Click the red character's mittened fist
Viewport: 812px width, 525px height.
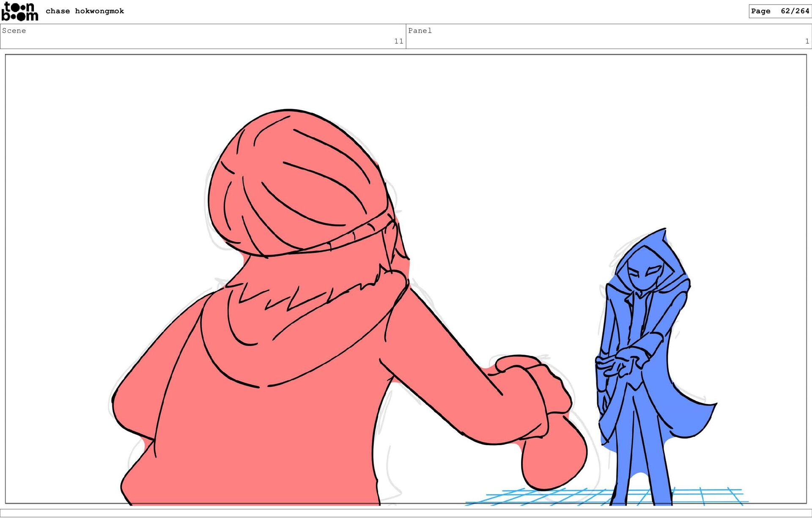pyautogui.click(x=554, y=459)
